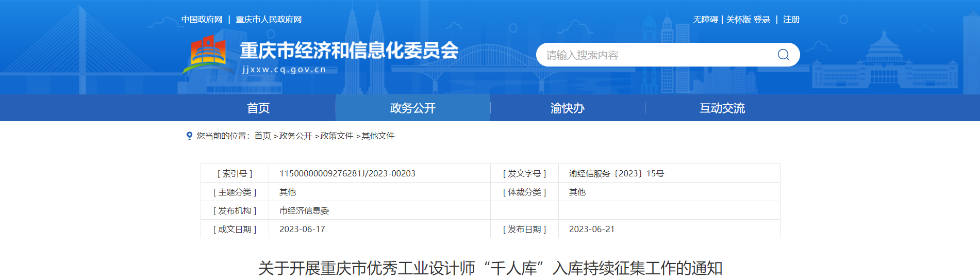Image resolution: width=980 pixels, height=278 pixels.
Task: Select 政策文件 in the breadcrumb path
Action: pos(337,136)
